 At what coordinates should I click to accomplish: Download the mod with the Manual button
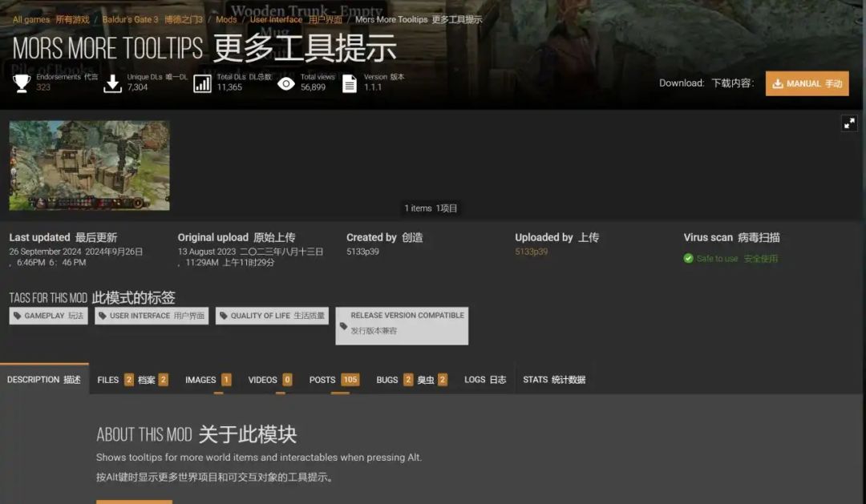(807, 83)
